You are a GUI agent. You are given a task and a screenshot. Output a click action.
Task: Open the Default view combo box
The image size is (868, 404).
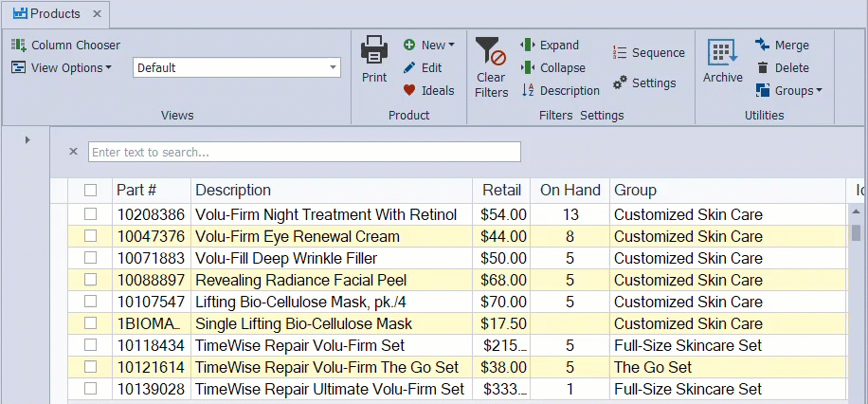[237, 67]
